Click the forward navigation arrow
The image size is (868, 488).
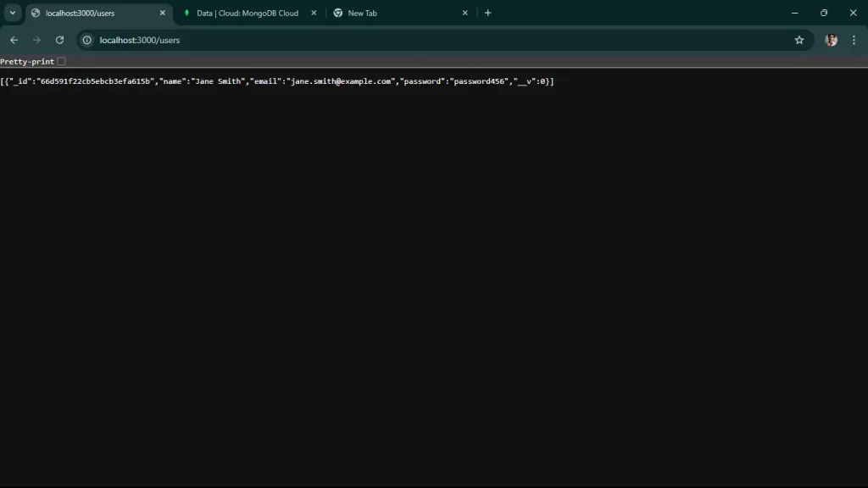(36, 40)
